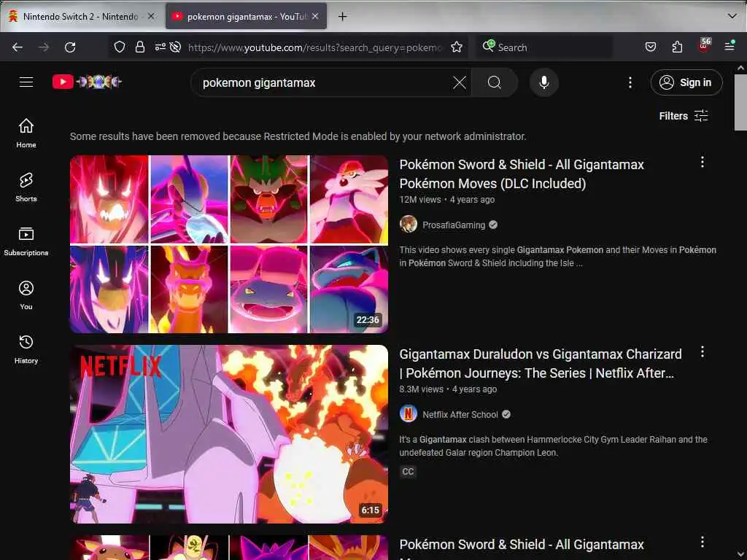The height and width of the screenshot is (560, 747).
Task: Open the ProsafiaGaming channel link
Action: tap(454, 225)
